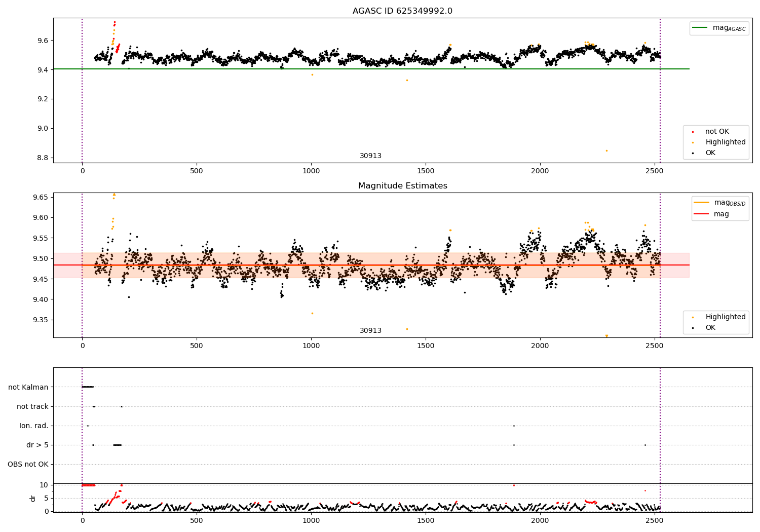Screen dimensions: 760x532
Task: Click the 10 tick on the dr axis
Action: (44, 485)
